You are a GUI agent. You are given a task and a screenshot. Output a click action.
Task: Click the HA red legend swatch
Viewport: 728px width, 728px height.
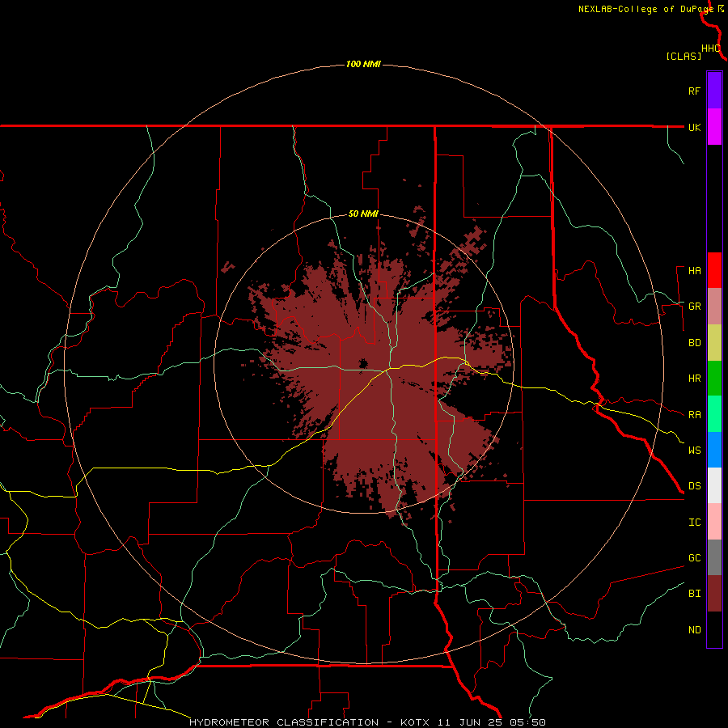coord(714,270)
